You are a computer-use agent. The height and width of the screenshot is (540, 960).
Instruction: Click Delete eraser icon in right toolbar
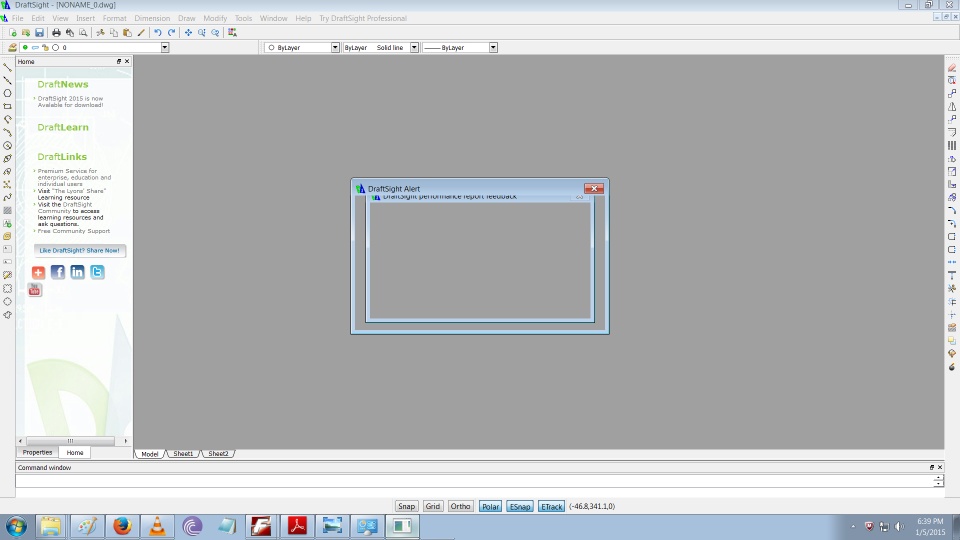pos(952,67)
